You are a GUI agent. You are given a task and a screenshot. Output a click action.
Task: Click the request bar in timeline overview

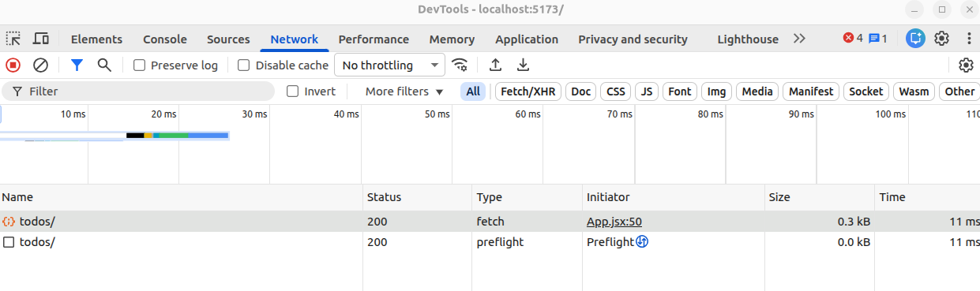(177, 136)
